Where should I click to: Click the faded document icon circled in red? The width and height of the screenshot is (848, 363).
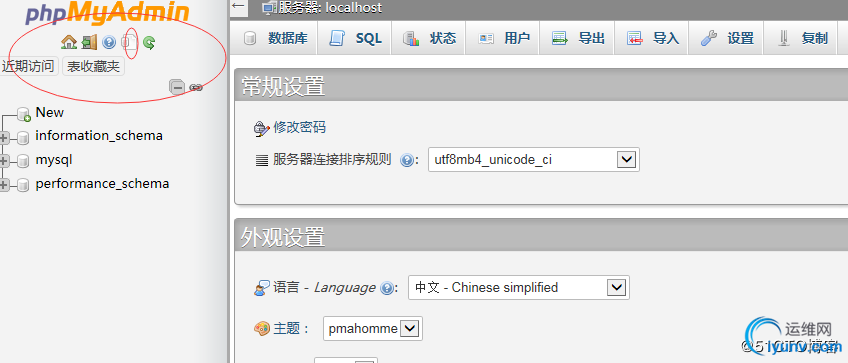tap(130, 42)
